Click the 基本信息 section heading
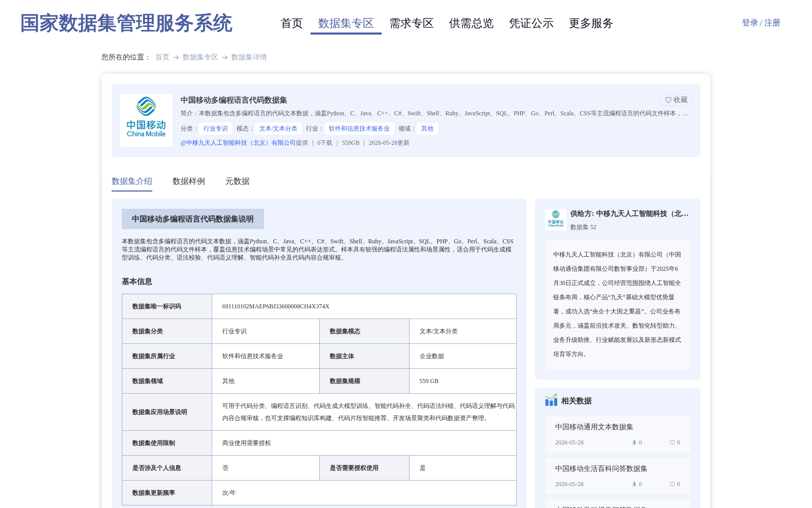 pos(137,281)
